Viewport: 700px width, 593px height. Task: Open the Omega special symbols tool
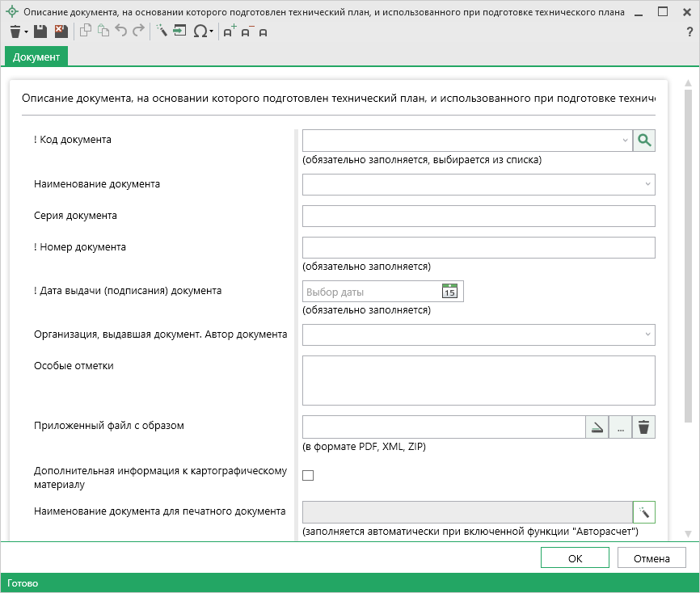point(200,32)
